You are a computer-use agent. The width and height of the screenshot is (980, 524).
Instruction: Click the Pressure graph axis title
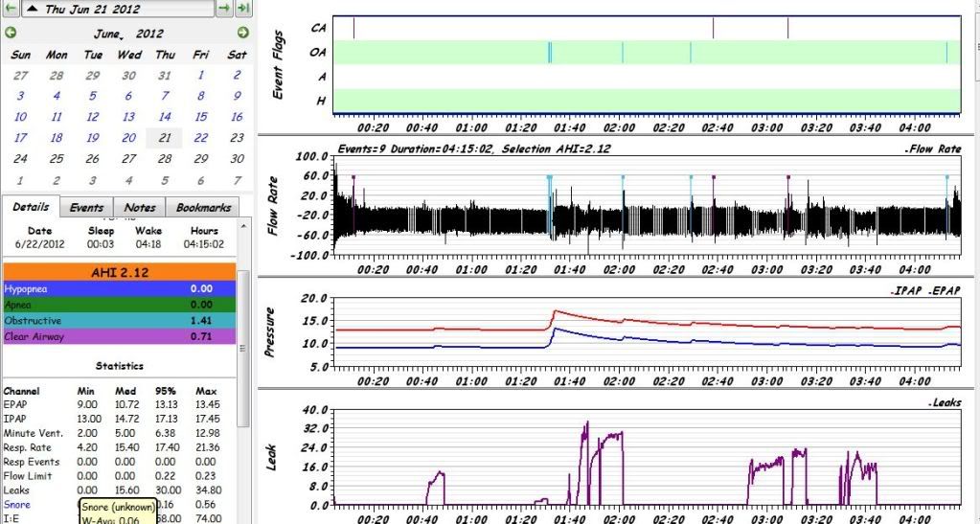coord(269,332)
